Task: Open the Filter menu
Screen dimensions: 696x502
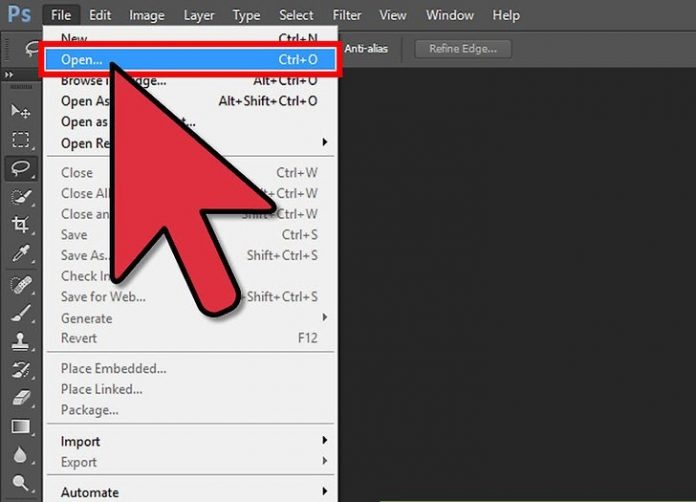Action: click(347, 15)
